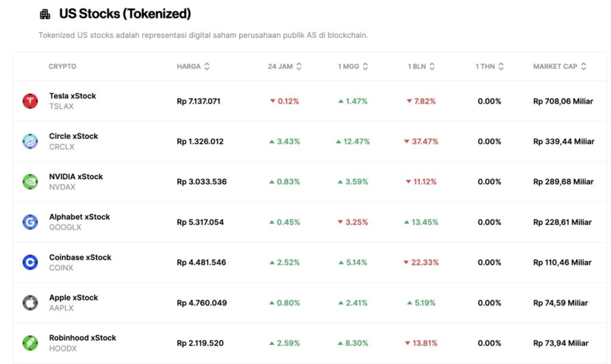This screenshot has width=611, height=364.
Task: Click the NVIDIA xStock logo icon
Action: click(30, 181)
